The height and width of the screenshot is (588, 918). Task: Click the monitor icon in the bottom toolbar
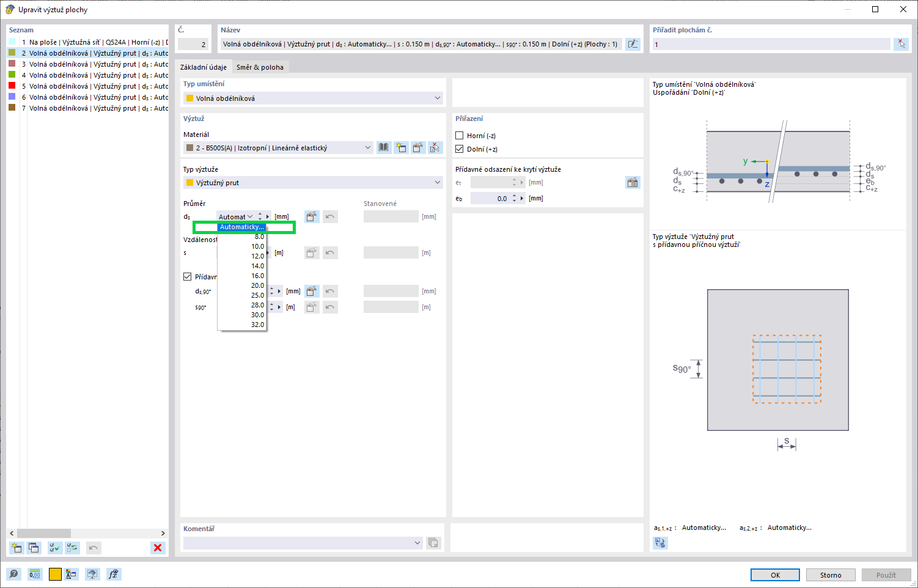point(92,575)
